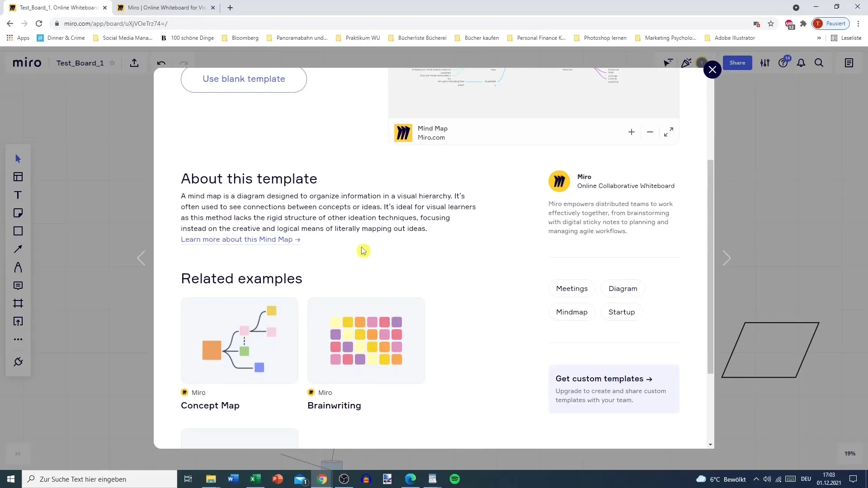Click the Windows search box
The height and width of the screenshot is (488, 868).
coord(99,479)
